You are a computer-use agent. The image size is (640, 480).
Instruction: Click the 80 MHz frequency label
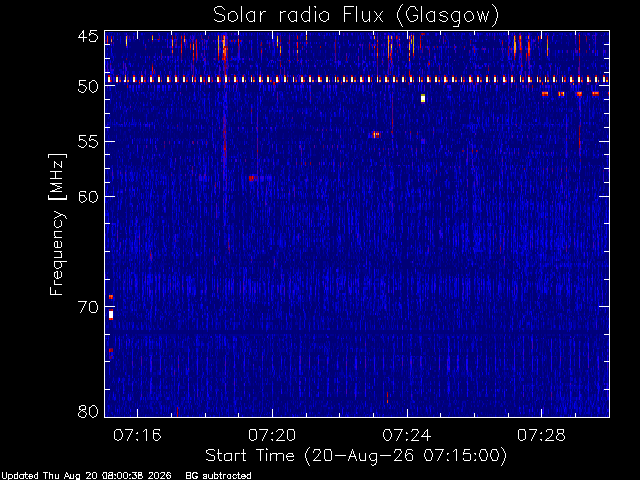tap(88, 411)
